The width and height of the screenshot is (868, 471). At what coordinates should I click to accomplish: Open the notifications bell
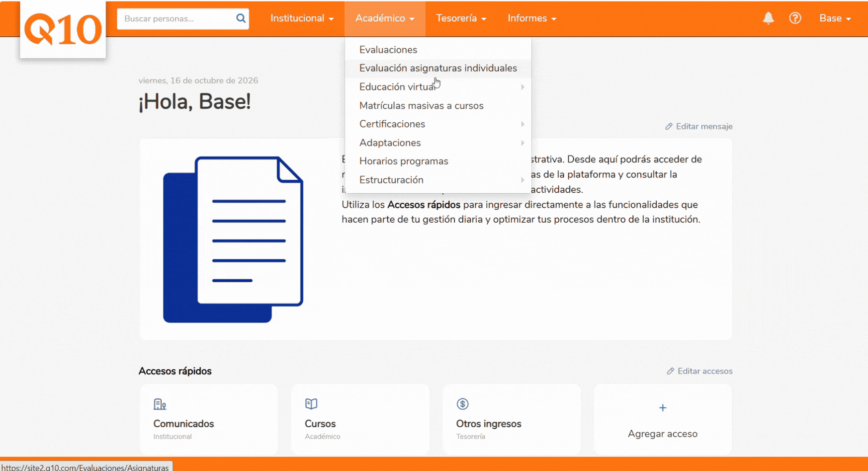point(768,18)
